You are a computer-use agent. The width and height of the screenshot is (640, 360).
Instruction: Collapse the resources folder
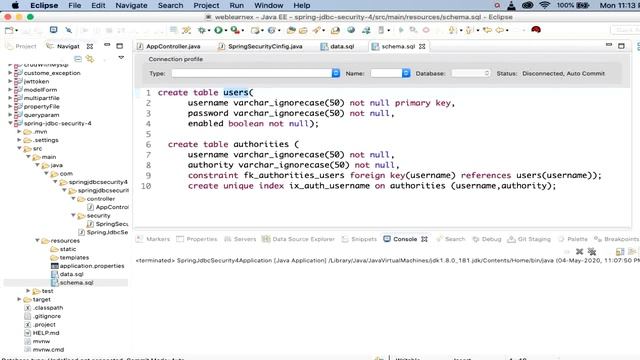pos(37,240)
